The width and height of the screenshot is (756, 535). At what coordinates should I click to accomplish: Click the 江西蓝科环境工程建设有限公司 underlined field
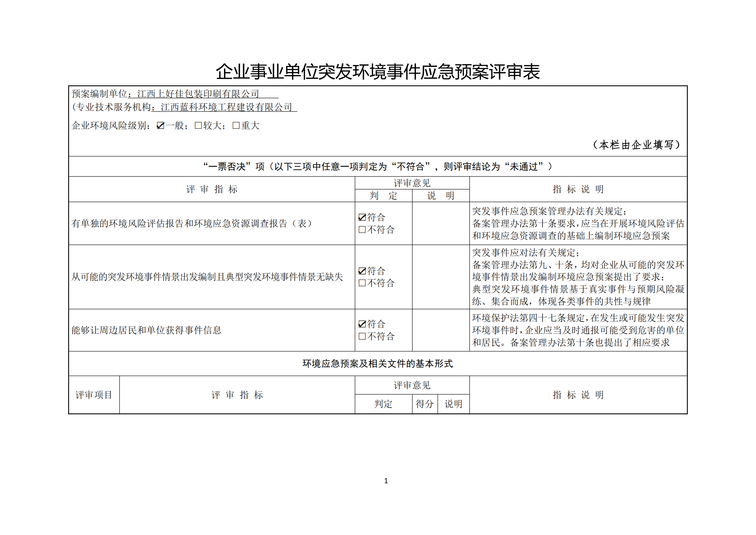tap(226, 107)
